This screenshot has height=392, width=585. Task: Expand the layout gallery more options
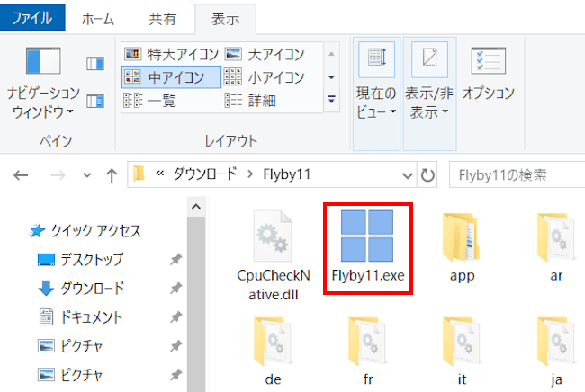pyautogui.click(x=331, y=100)
